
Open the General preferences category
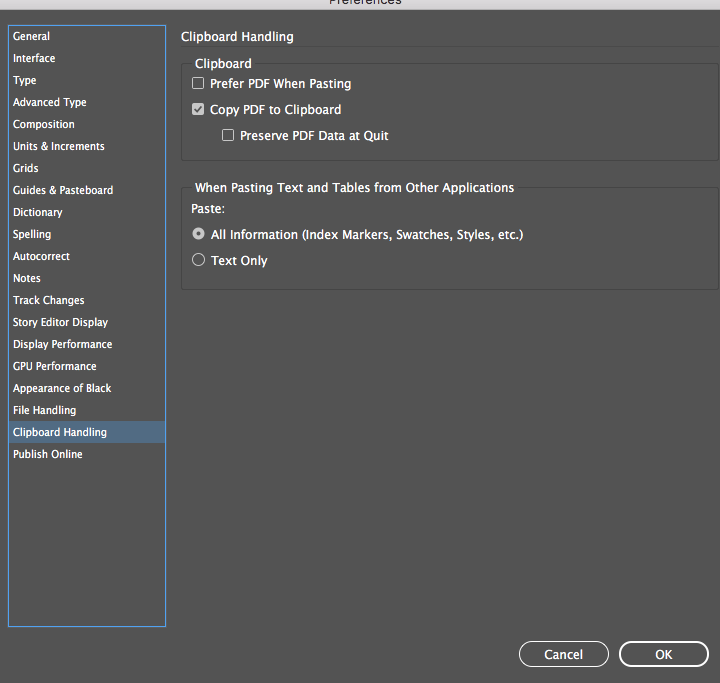[x=31, y=36]
